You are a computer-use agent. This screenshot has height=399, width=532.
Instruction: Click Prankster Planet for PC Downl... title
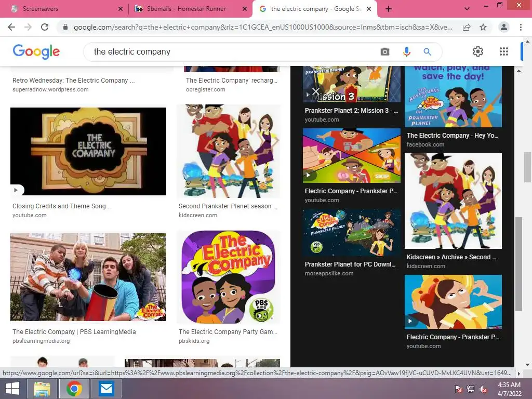350,264
